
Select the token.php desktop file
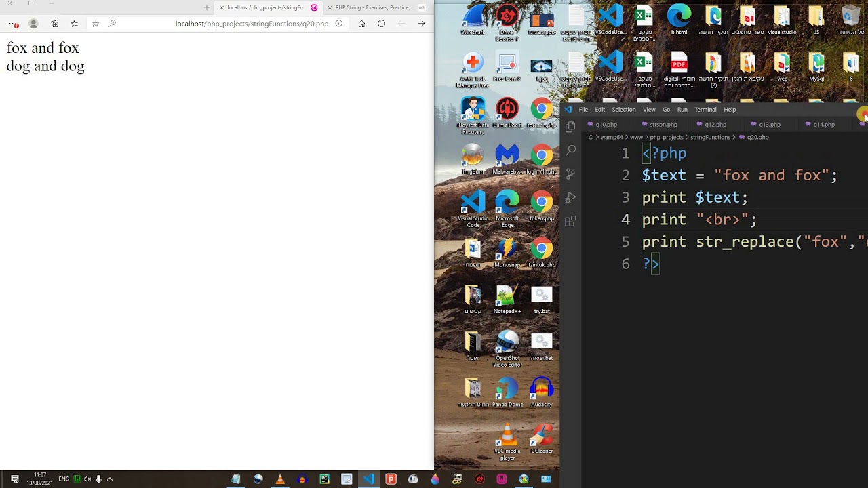tap(541, 207)
